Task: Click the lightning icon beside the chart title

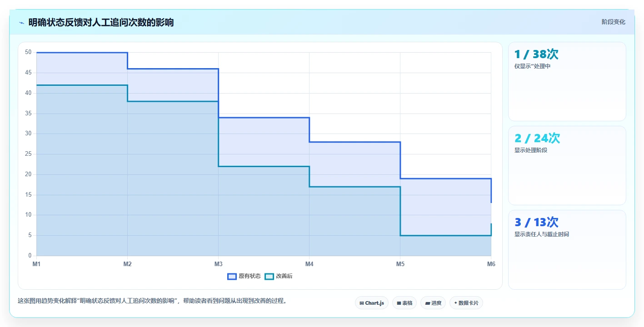Action: 21,23
